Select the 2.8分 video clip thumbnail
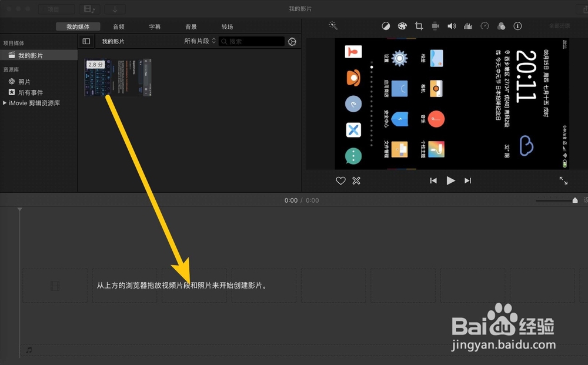588x365 pixels. click(118, 76)
